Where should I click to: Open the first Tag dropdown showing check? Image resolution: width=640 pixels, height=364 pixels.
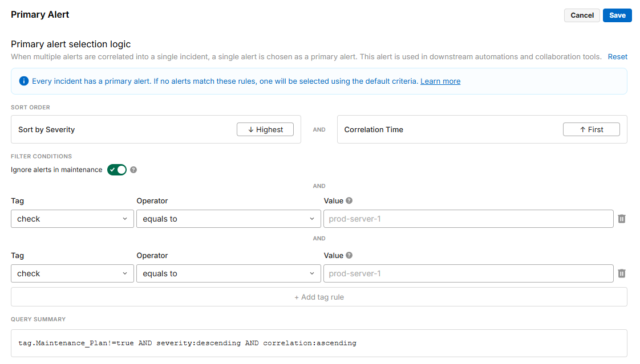[72, 219]
